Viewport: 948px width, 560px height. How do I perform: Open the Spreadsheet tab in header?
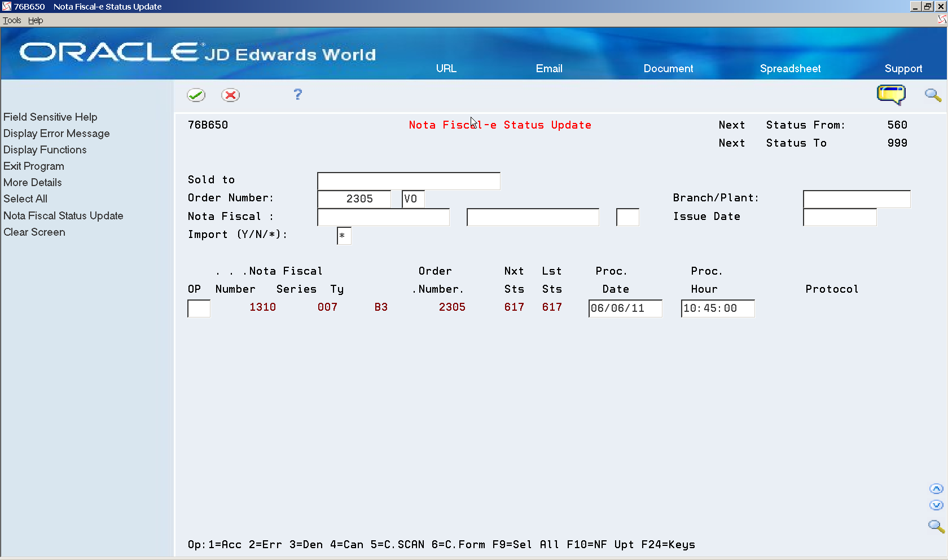(790, 68)
